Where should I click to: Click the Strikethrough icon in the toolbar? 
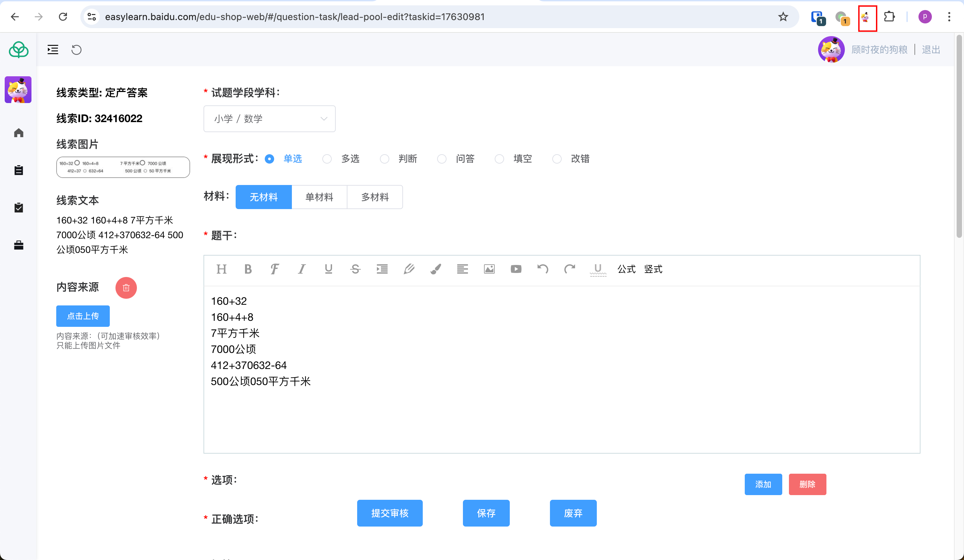[355, 269]
